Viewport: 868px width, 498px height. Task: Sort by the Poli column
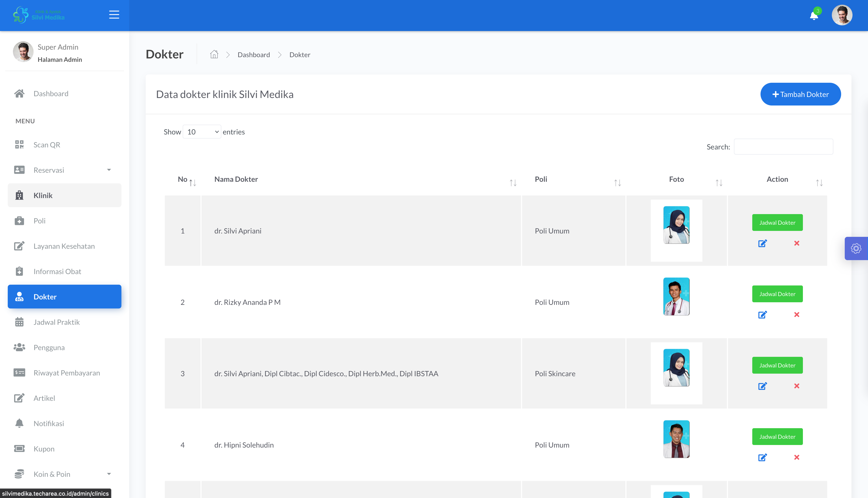(617, 183)
